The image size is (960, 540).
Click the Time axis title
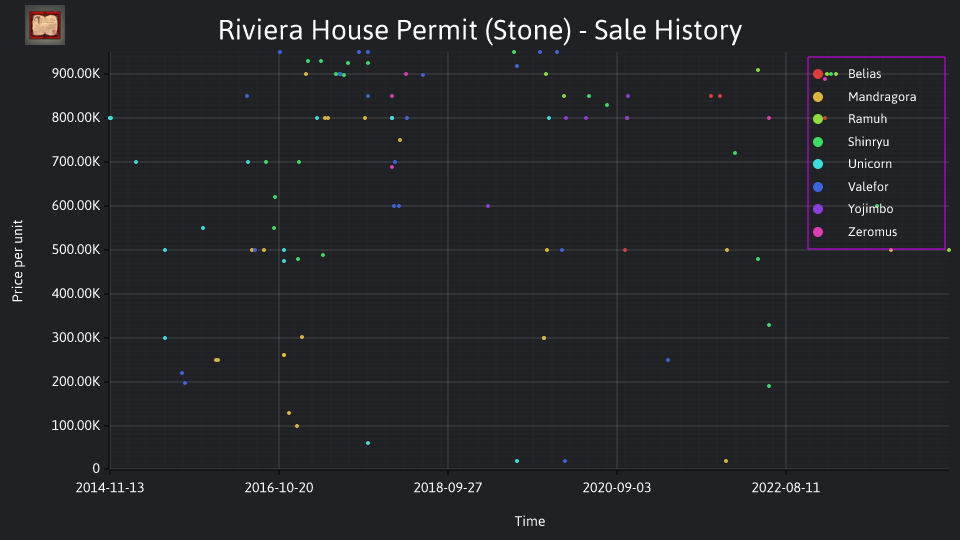tap(530, 522)
